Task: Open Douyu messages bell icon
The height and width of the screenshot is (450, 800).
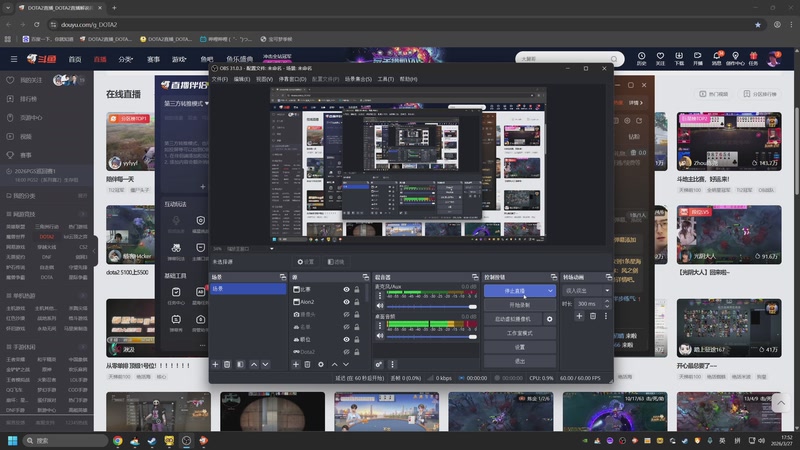Action: coord(716,58)
